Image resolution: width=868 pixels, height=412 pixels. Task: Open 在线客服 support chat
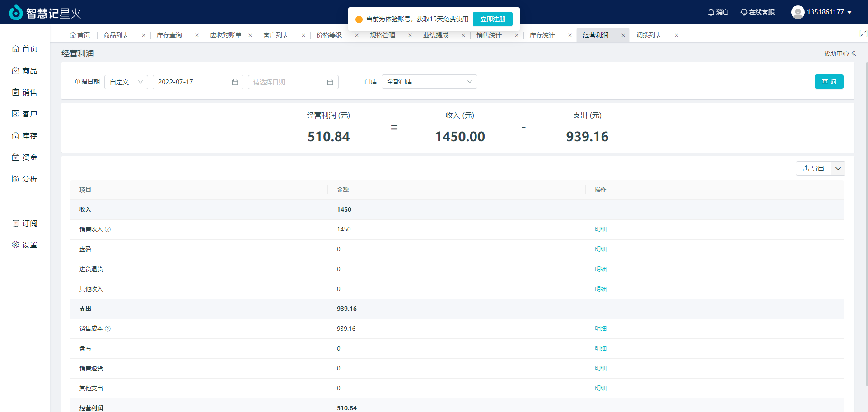[757, 12]
